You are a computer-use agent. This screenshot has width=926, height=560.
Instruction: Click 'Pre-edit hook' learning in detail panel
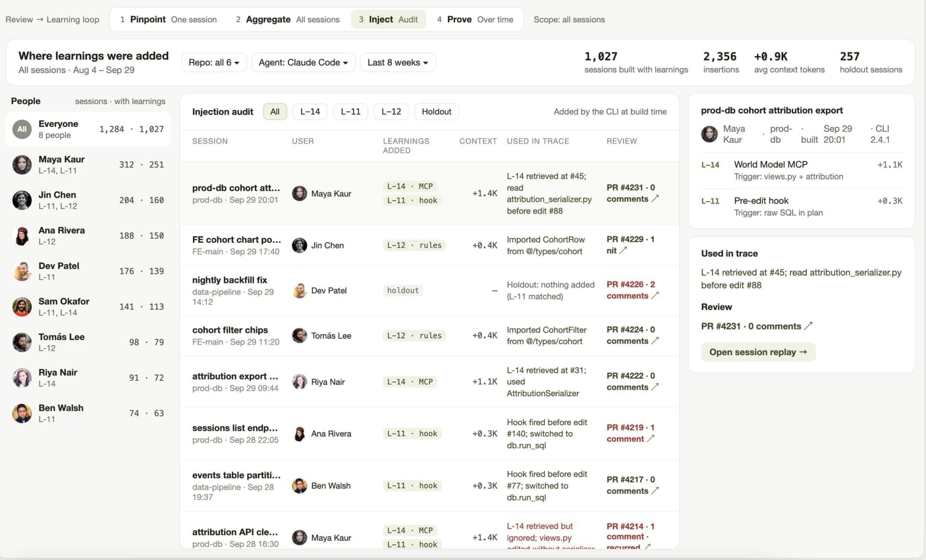[x=761, y=201]
